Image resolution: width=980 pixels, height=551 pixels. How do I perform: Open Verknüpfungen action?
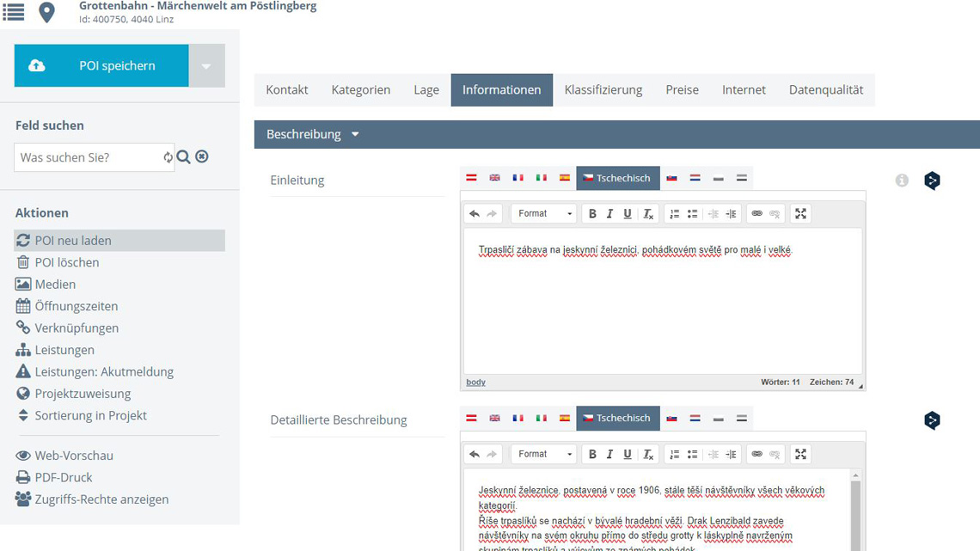coord(67,328)
